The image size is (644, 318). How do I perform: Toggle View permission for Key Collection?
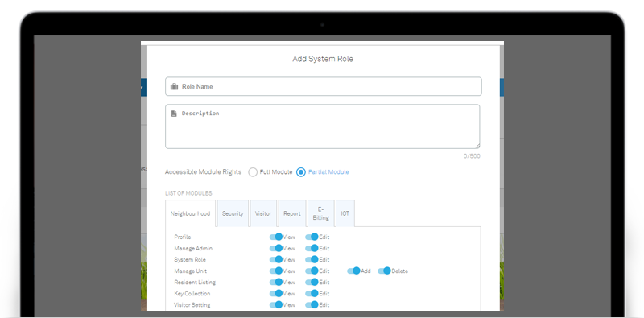(276, 293)
